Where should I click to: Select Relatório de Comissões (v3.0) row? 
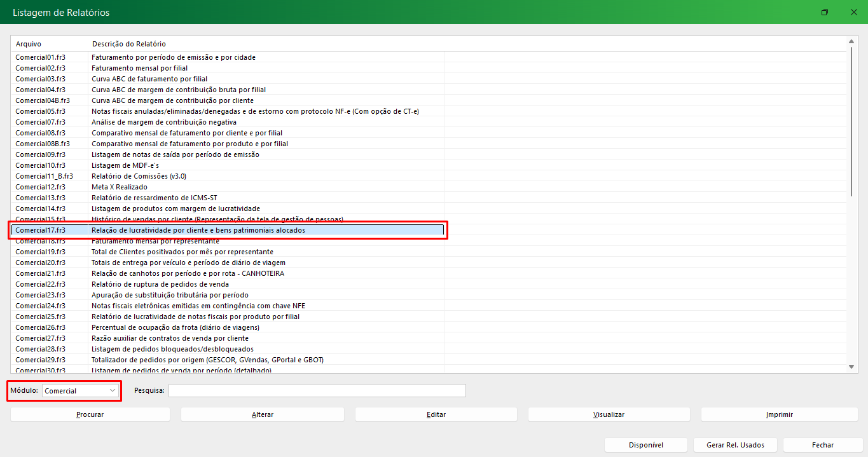(139, 176)
